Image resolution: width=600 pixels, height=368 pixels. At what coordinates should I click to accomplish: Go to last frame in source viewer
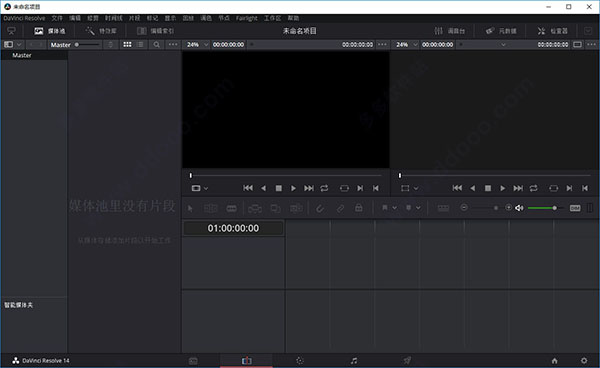click(x=309, y=188)
